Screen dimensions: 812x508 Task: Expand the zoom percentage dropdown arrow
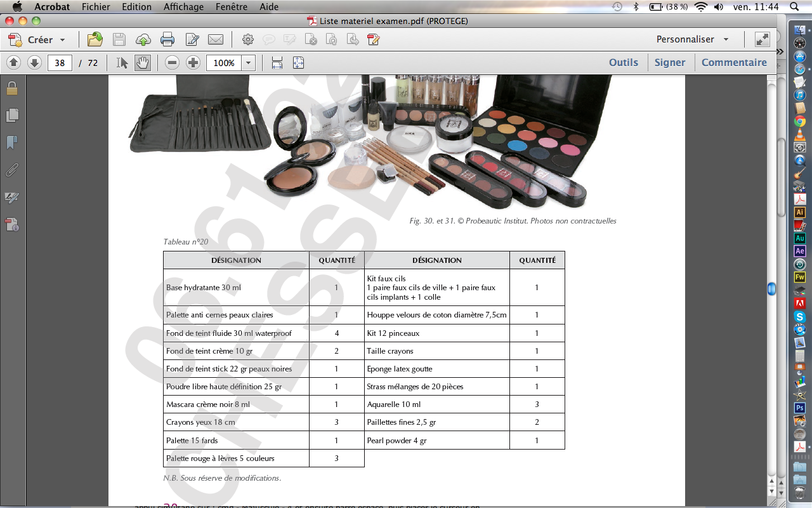point(248,63)
